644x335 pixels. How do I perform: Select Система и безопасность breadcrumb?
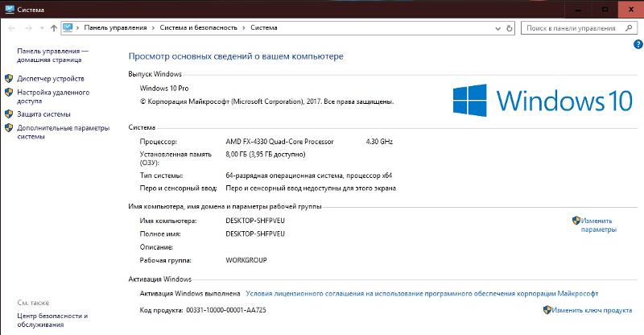pos(198,27)
